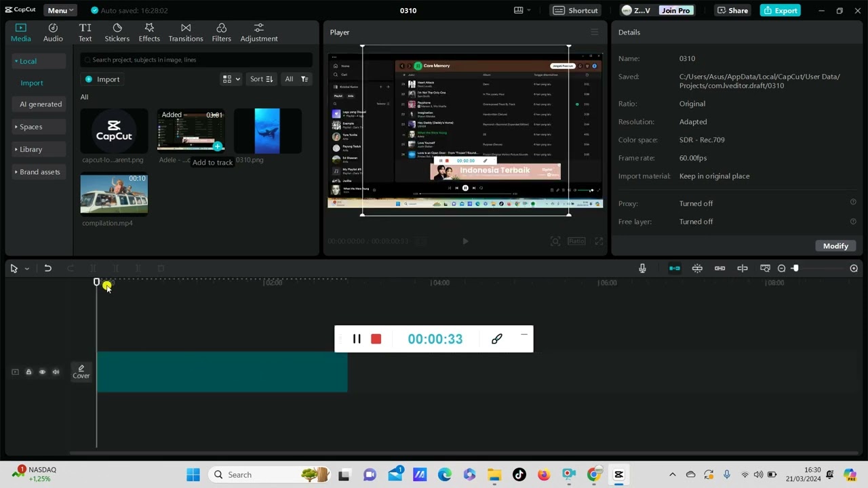868x488 pixels.
Task: Select Import in the sidebar
Action: coord(32,83)
